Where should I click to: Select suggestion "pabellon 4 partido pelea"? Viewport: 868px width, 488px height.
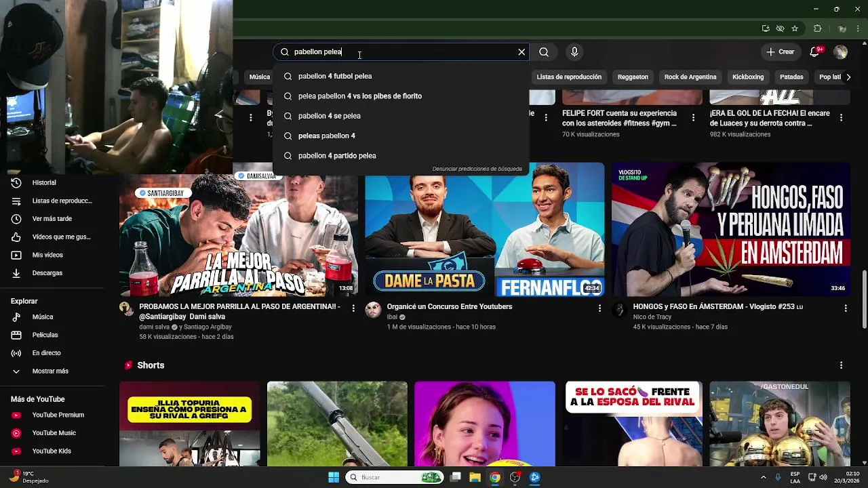[401, 156]
